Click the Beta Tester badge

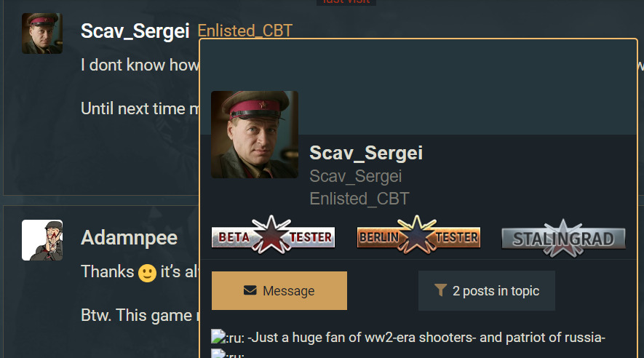pyautogui.click(x=273, y=236)
